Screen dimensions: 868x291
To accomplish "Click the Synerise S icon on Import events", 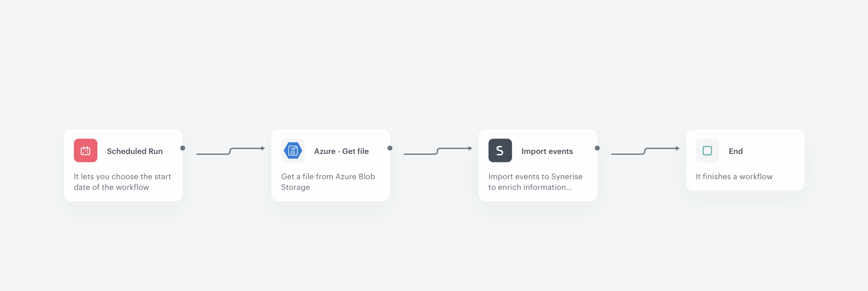I will click(500, 150).
